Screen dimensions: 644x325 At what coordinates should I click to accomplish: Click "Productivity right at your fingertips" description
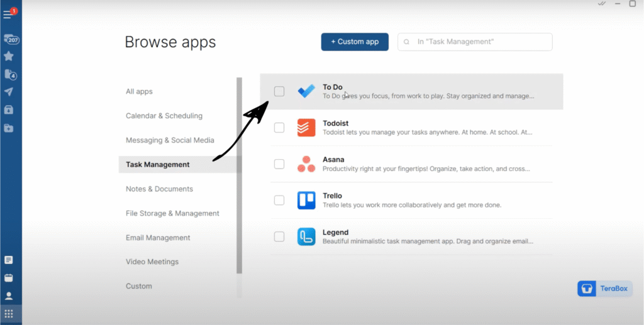click(426, 168)
